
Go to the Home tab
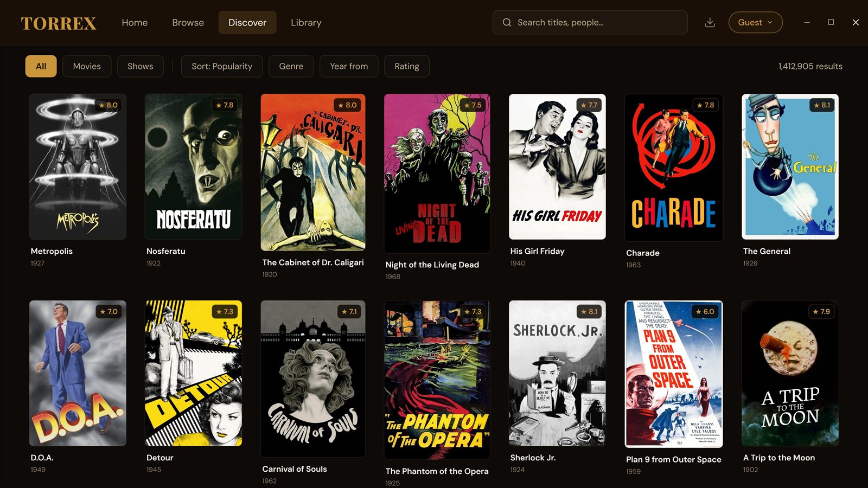(x=135, y=22)
